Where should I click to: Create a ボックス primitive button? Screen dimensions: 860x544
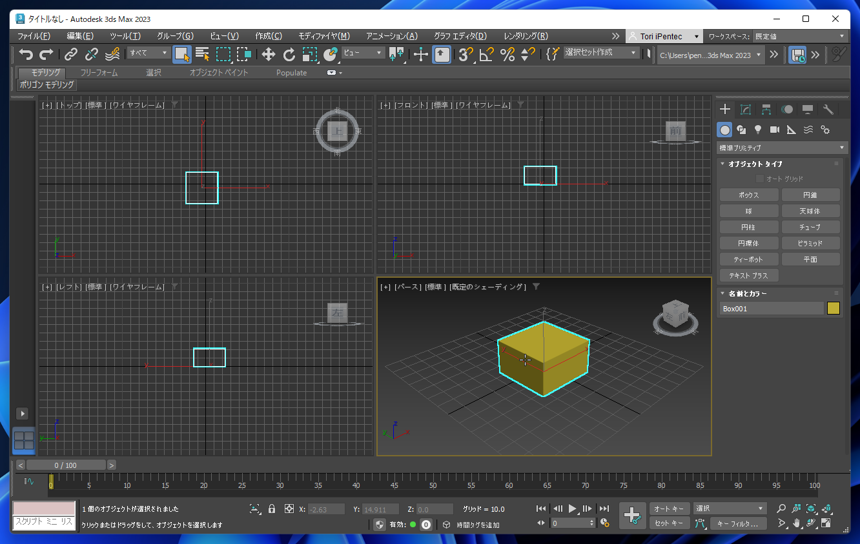click(749, 195)
